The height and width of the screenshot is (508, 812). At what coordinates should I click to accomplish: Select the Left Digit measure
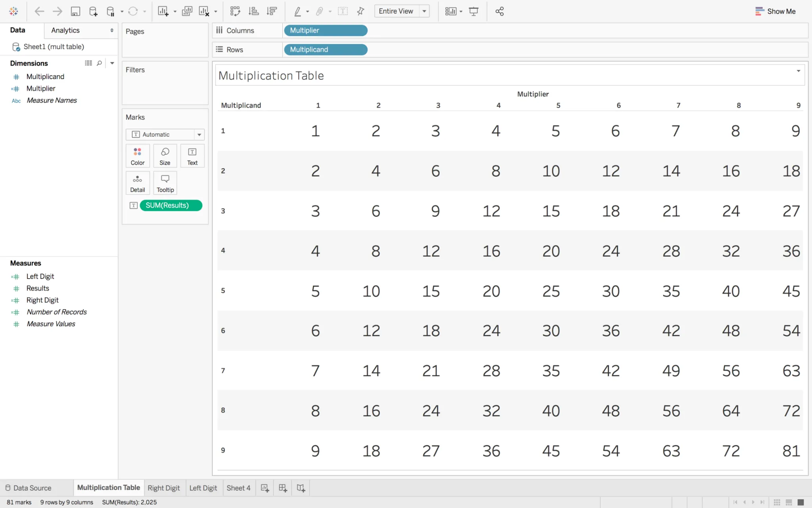coord(40,276)
